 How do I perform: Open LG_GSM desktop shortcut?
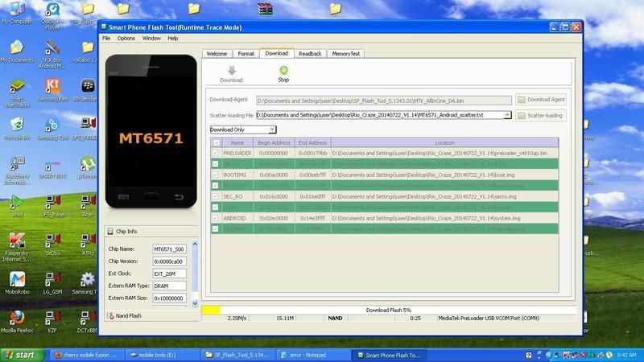click(52, 279)
